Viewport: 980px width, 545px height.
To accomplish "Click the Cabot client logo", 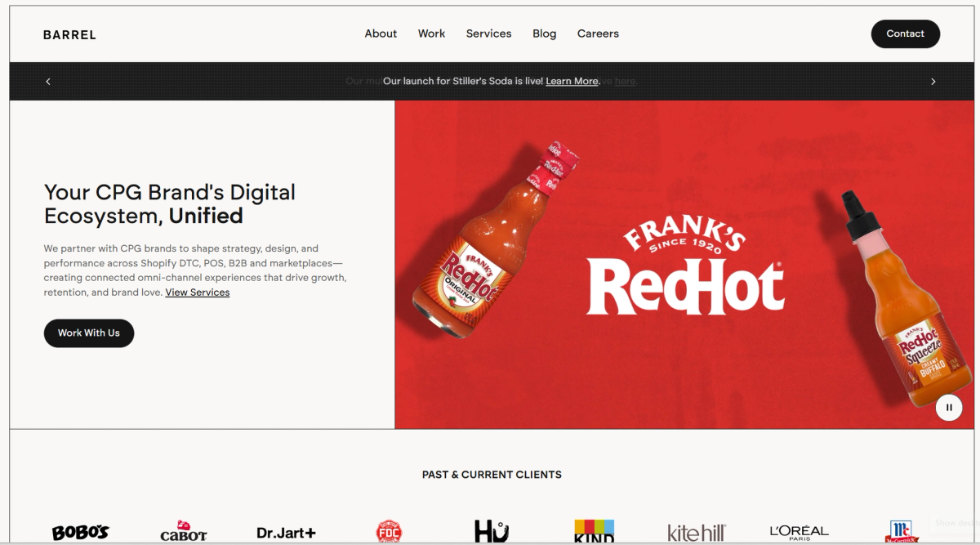I will click(x=184, y=532).
